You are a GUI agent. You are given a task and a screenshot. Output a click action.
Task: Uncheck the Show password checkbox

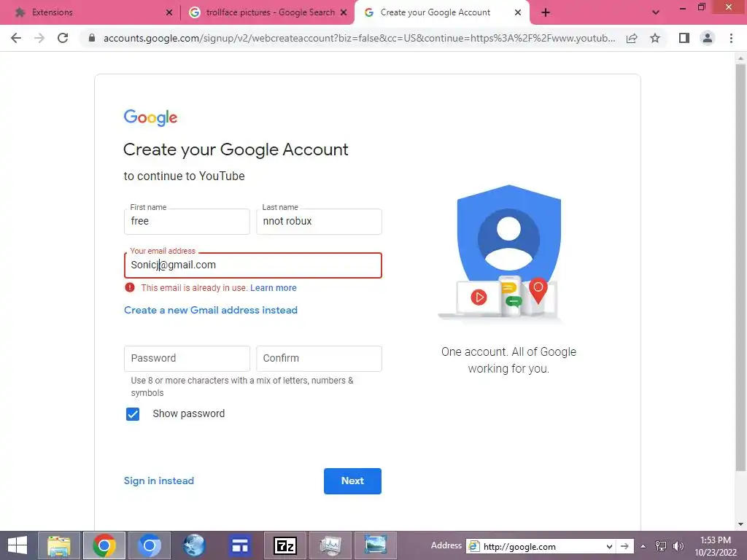point(133,414)
